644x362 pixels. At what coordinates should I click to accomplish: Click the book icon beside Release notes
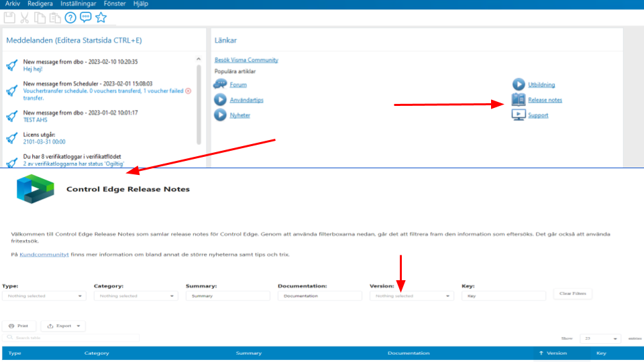pyautogui.click(x=519, y=99)
